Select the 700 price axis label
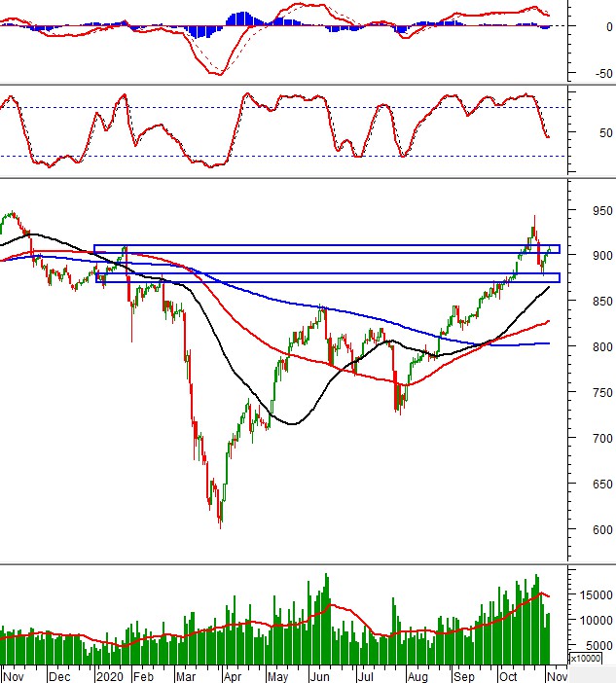The width and height of the screenshot is (616, 683). click(x=592, y=439)
